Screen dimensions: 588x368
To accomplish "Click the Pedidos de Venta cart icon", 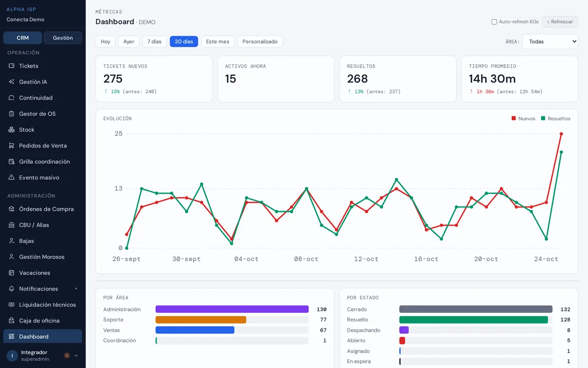I will coord(11,146).
